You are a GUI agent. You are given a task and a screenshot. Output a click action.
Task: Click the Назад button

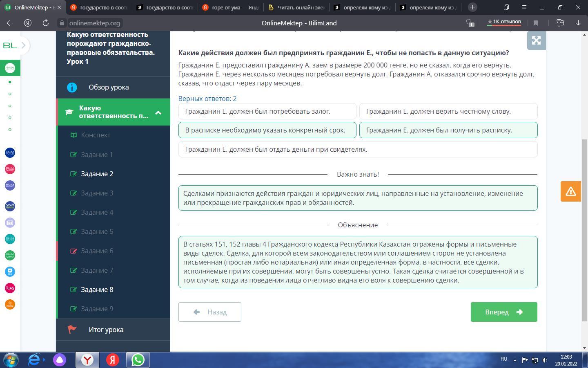209,312
